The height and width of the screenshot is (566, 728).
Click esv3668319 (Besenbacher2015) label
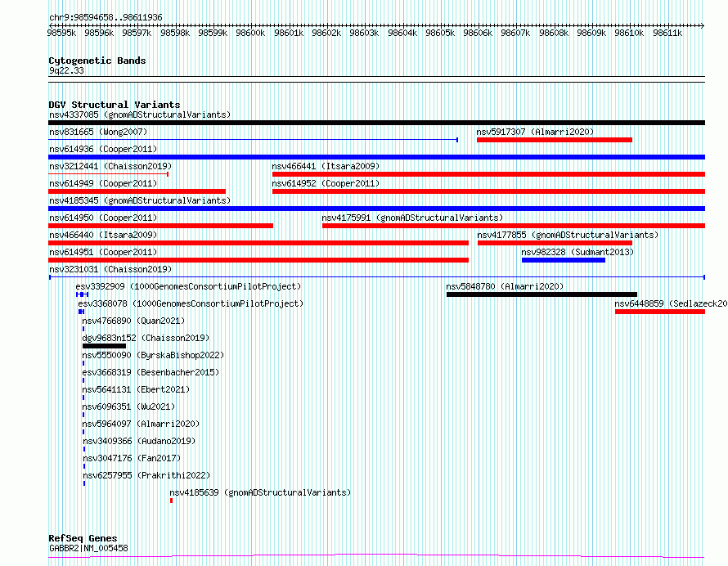[x=151, y=372]
